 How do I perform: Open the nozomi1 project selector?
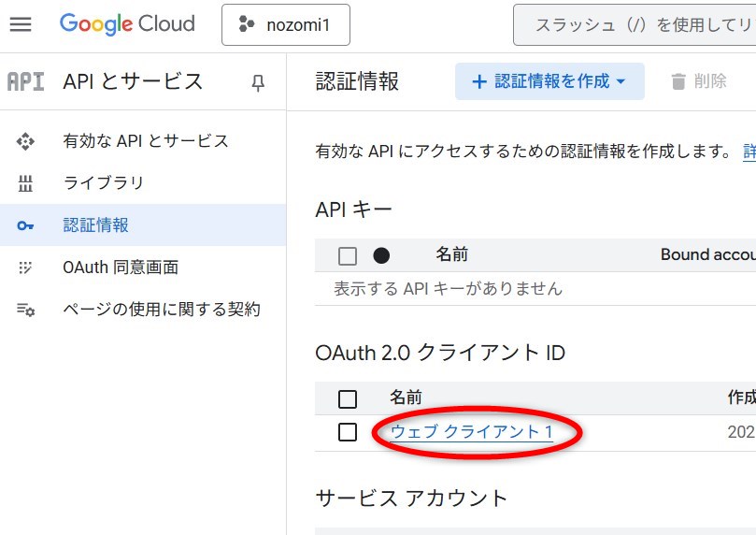(286, 25)
